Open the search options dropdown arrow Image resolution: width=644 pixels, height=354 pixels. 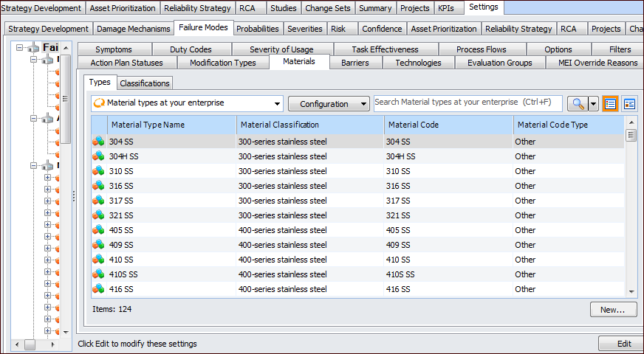click(593, 104)
